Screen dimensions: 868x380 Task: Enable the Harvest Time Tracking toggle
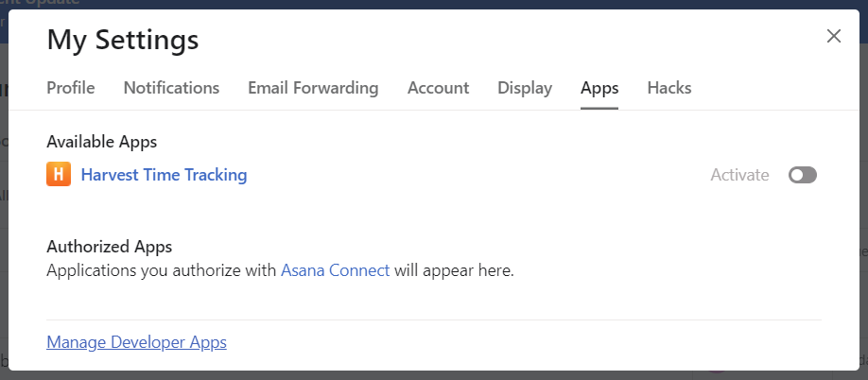802,175
